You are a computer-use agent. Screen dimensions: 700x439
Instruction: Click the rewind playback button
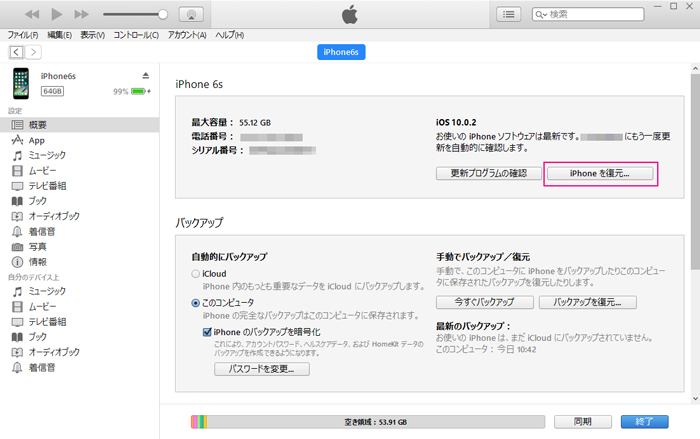32,14
